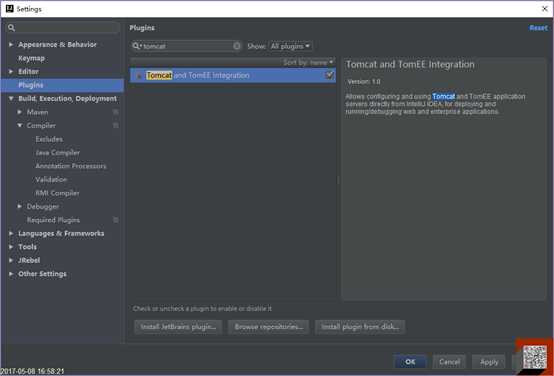Click the project-level icon next to Required Plugins
Viewport: 554px width, 376px height.
(116, 220)
